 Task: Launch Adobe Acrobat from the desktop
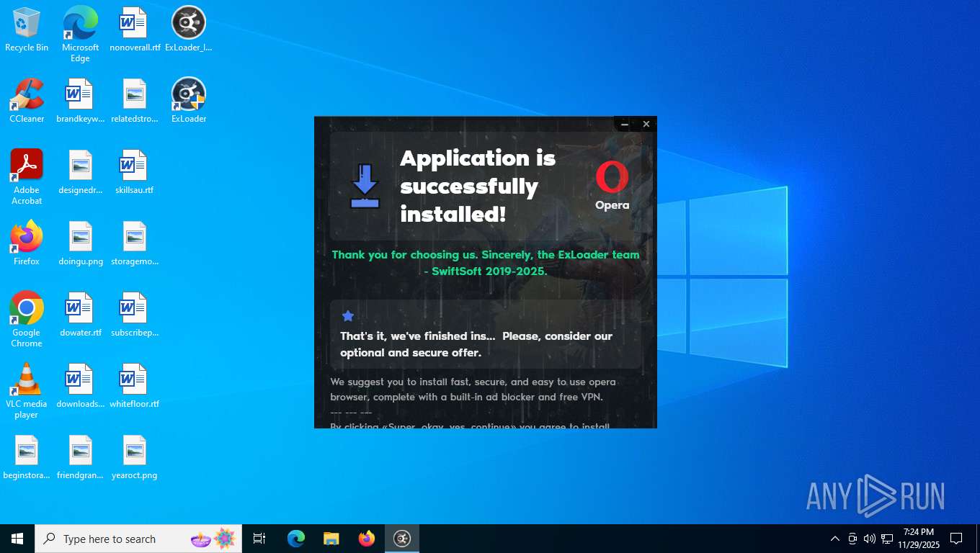(x=27, y=177)
